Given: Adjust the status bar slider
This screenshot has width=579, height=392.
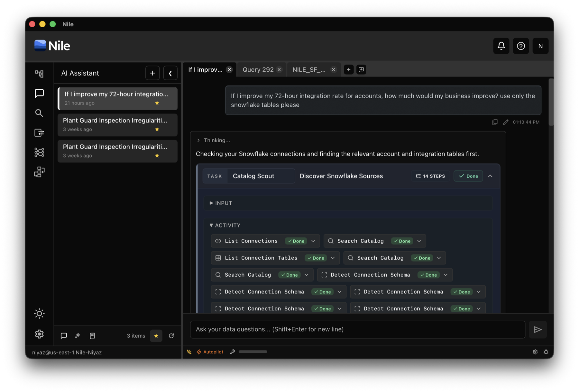Looking at the screenshot, I should coord(253,352).
